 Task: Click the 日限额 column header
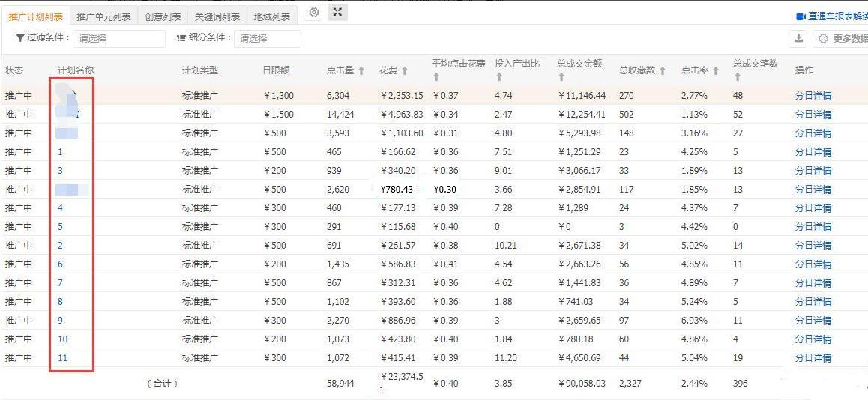277,71
